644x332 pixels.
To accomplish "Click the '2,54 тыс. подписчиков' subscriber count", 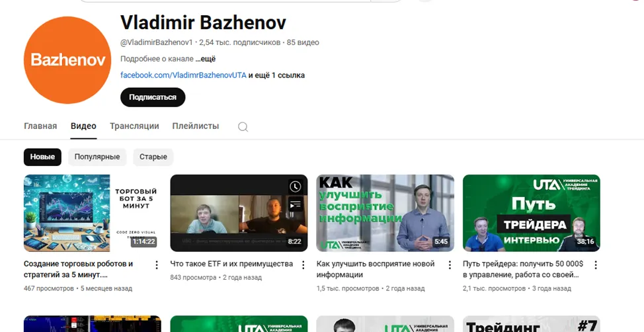I will coord(240,42).
